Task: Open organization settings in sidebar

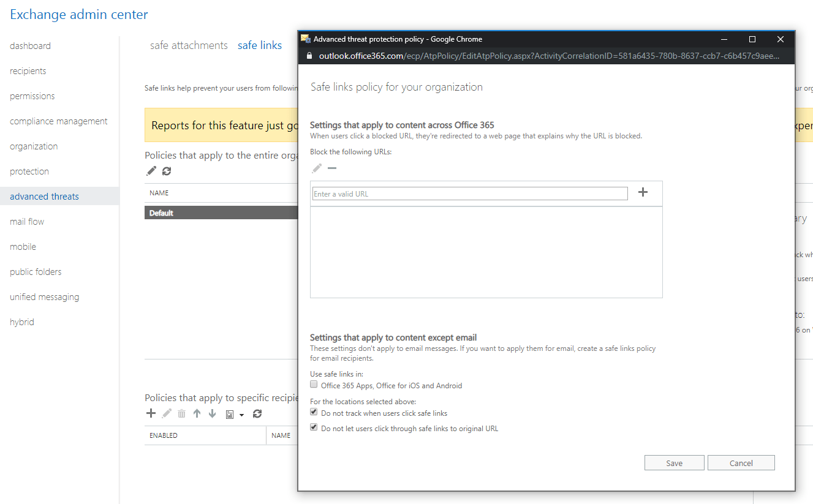Action: [x=34, y=146]
